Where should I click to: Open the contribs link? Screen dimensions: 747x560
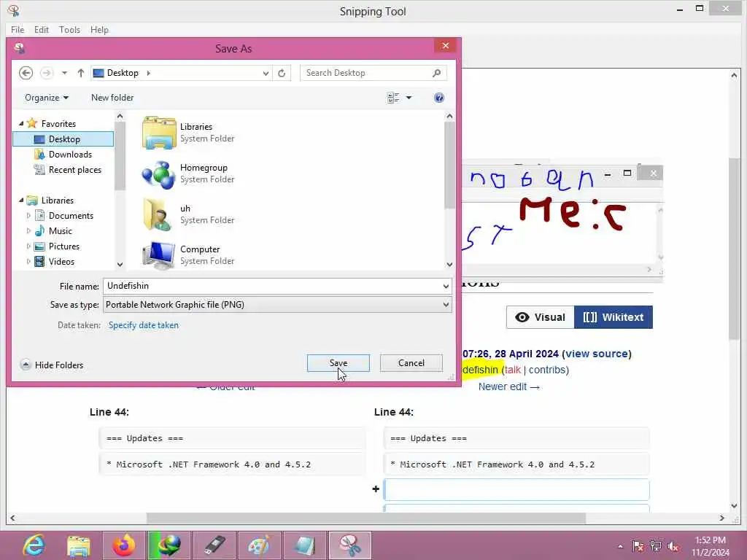[547, 370]
